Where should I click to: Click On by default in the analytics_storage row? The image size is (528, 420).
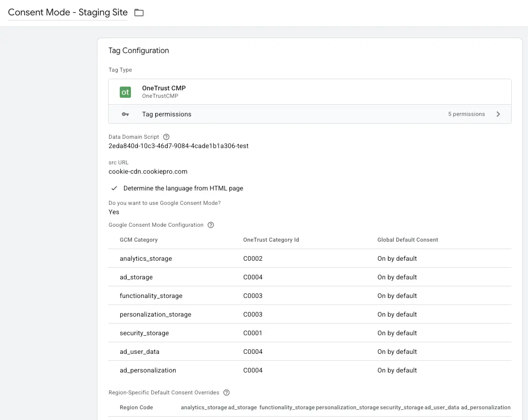[x=397, y=259]
